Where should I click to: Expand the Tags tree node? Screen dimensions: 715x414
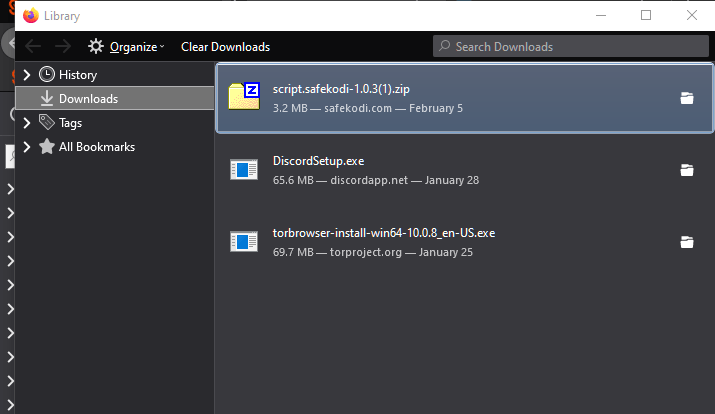click(26, 123)
